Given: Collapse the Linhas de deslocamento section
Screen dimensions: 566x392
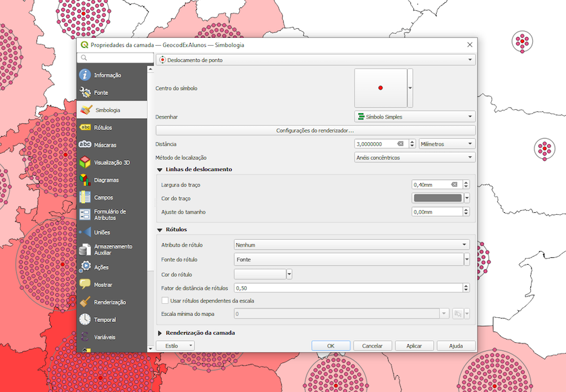Looking at the screenshot, I should (160, 170).
